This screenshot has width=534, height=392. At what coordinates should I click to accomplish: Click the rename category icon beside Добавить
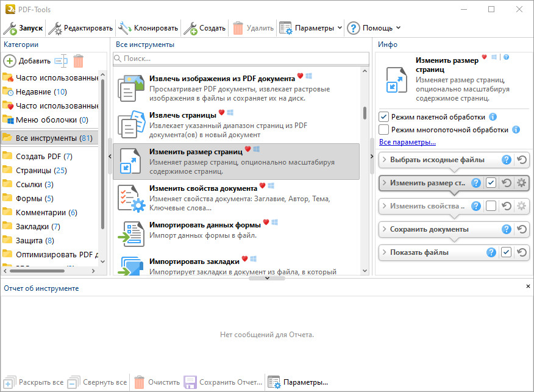[x=62, y=61]
